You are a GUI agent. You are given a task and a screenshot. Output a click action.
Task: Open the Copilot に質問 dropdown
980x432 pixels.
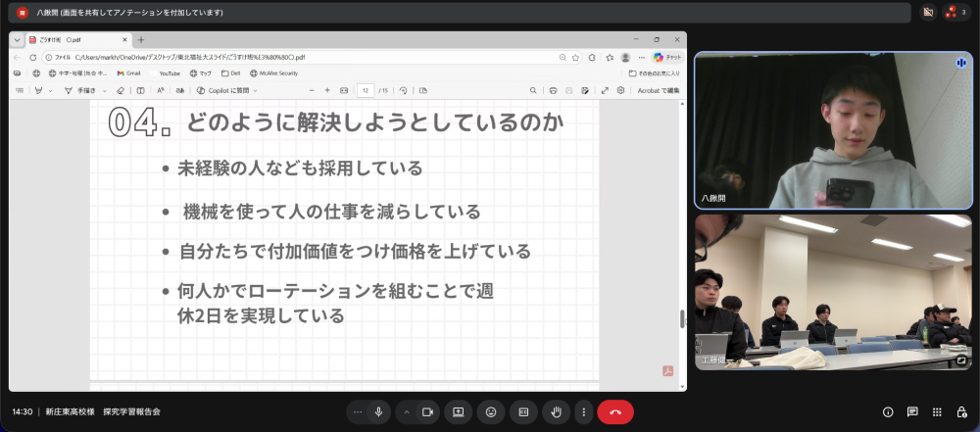225,90
